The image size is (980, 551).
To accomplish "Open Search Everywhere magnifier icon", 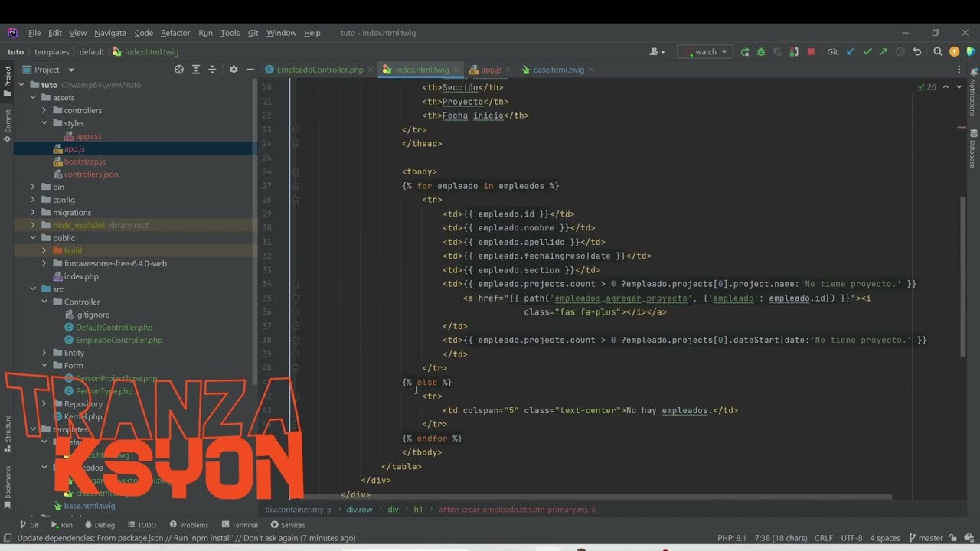I will point(938,52).
